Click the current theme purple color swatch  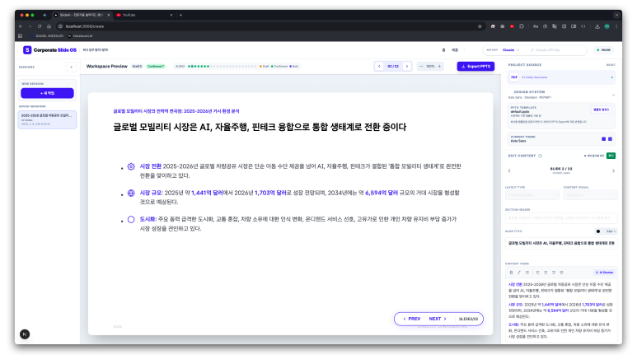pos(603,139)
